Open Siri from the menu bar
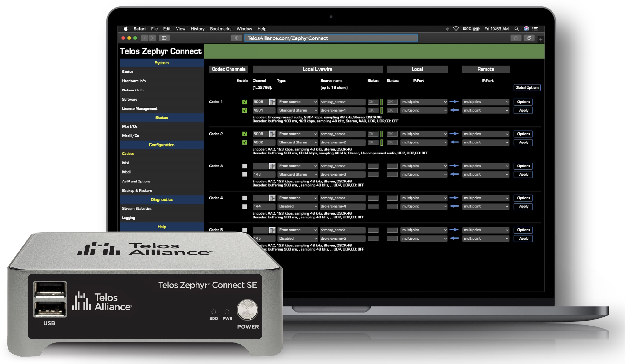Screen dimensions: 625x364 pos(526,29)
